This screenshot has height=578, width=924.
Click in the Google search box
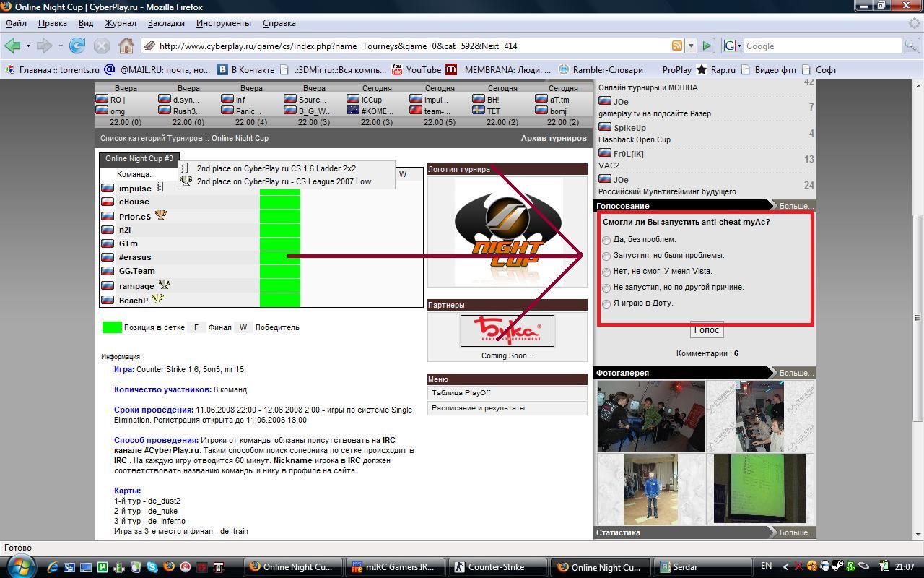pyautogui.click(x=823, y=46)
